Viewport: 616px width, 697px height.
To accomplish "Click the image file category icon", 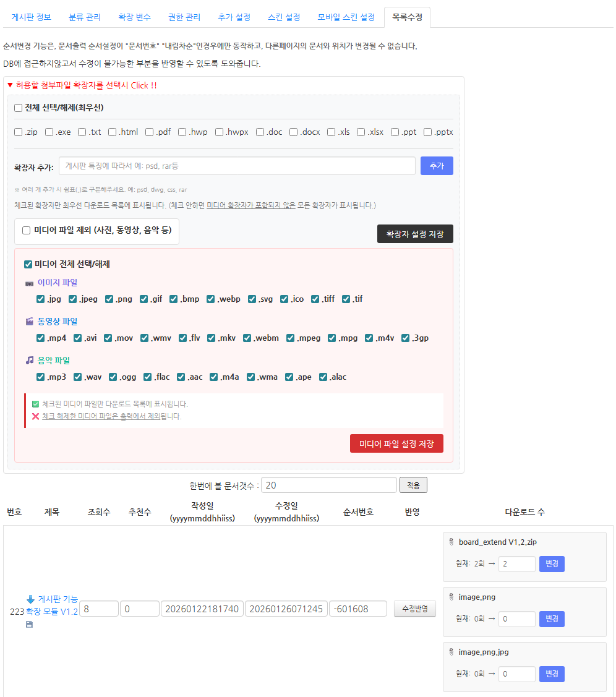I will click(x=29, y=283).
